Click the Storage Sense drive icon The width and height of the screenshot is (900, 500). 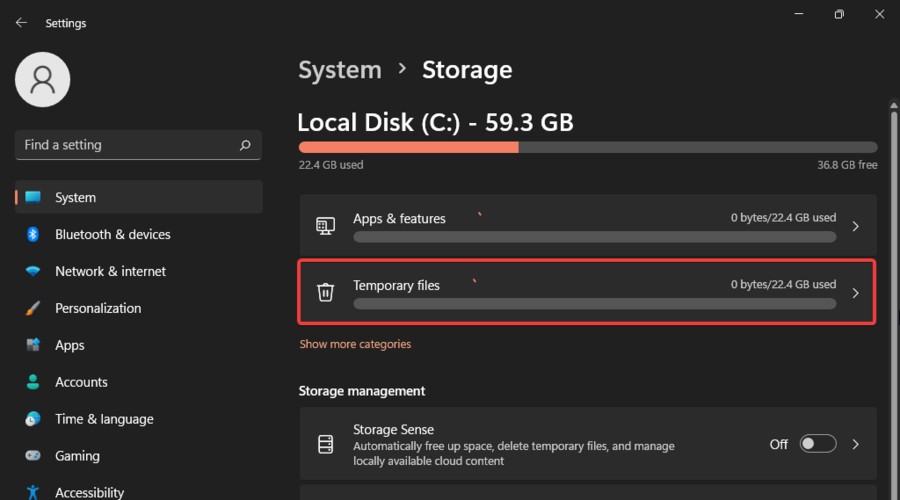point(325,444)
